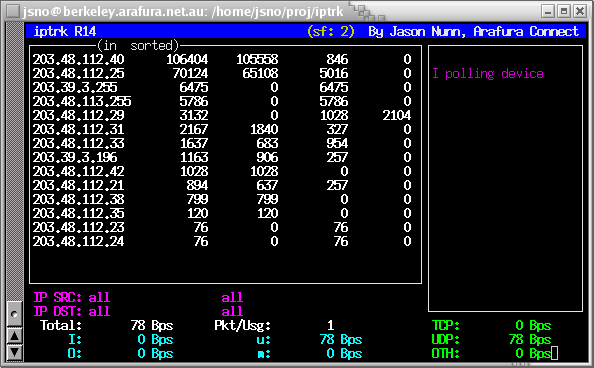
Task: Select the row for 203.48.113.255
Action: [222, 102]
